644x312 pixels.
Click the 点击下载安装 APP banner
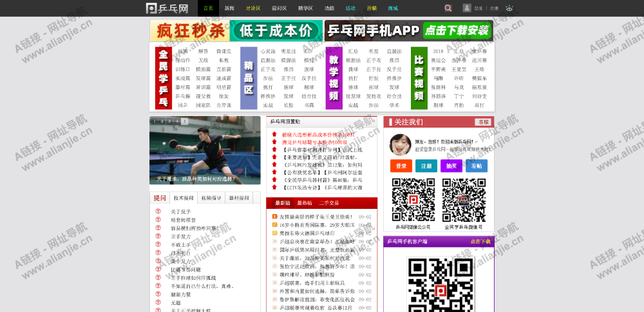point(409,31)
